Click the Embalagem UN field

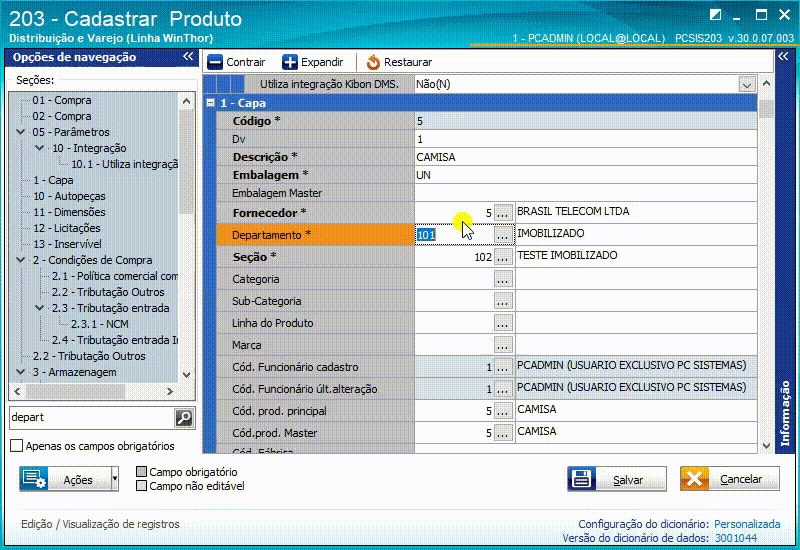[x=586, y=175]
